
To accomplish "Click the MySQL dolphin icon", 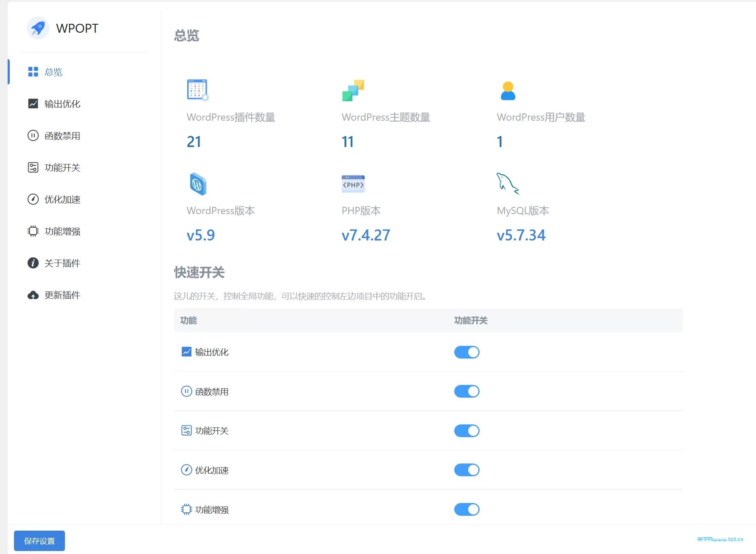I will (508, 184).
